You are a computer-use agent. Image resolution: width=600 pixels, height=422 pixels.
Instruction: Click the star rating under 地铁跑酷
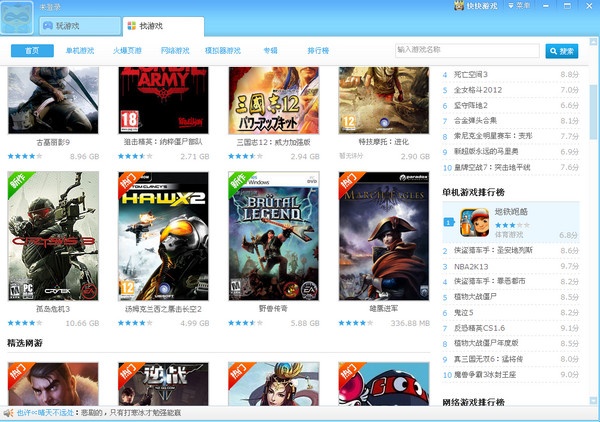[512, 225]
